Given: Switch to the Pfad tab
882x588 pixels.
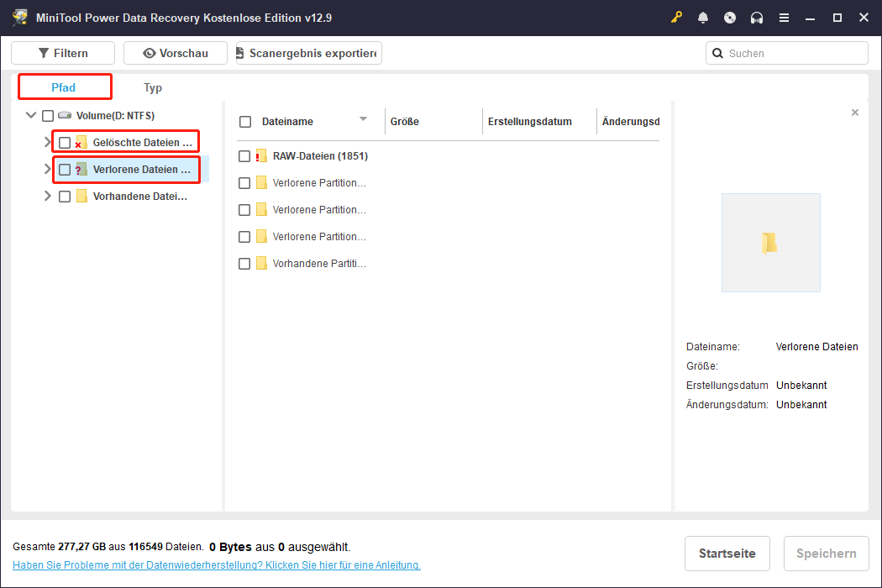Looking at the screenshot, I should (64, 87).
